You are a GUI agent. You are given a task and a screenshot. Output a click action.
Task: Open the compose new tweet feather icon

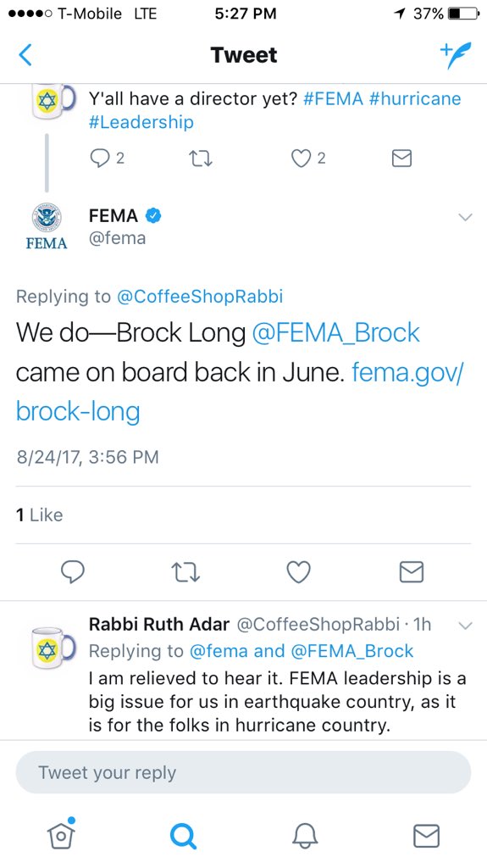(456, 55)
